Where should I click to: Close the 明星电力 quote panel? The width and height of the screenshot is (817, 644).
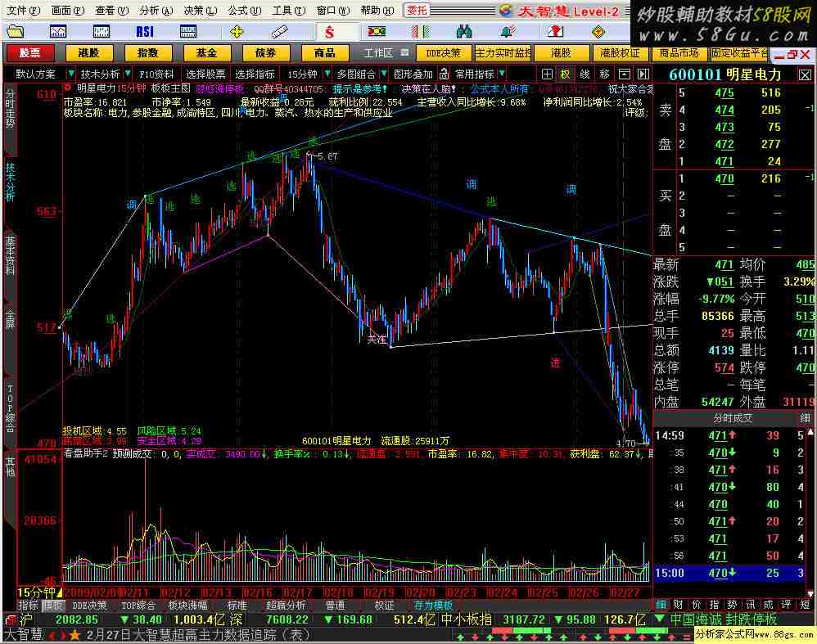coord(805,75)
